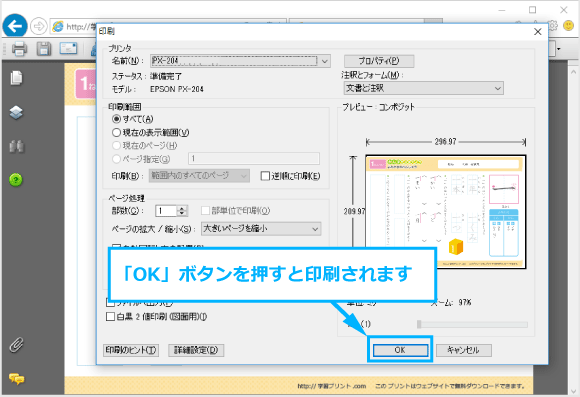The width and height of the screenshot is (580, 397).
Task: Click the preview page slider
Action: tap(472, 324)
